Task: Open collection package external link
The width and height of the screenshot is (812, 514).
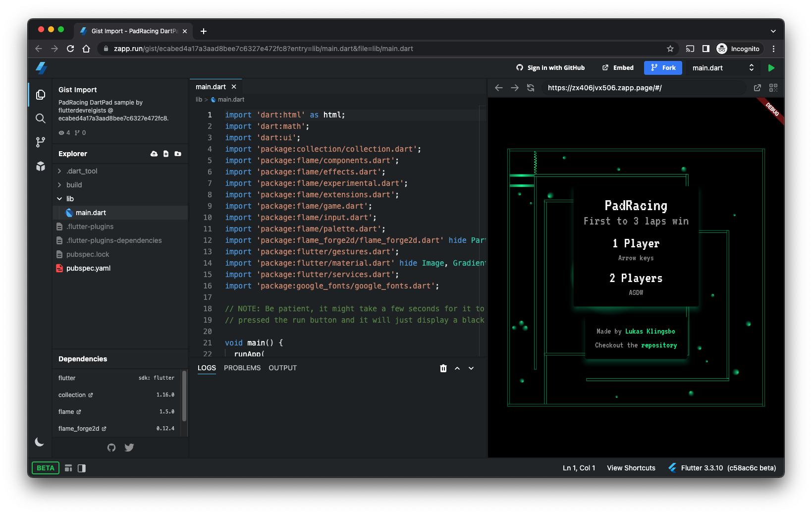Action: click(91, 395)
